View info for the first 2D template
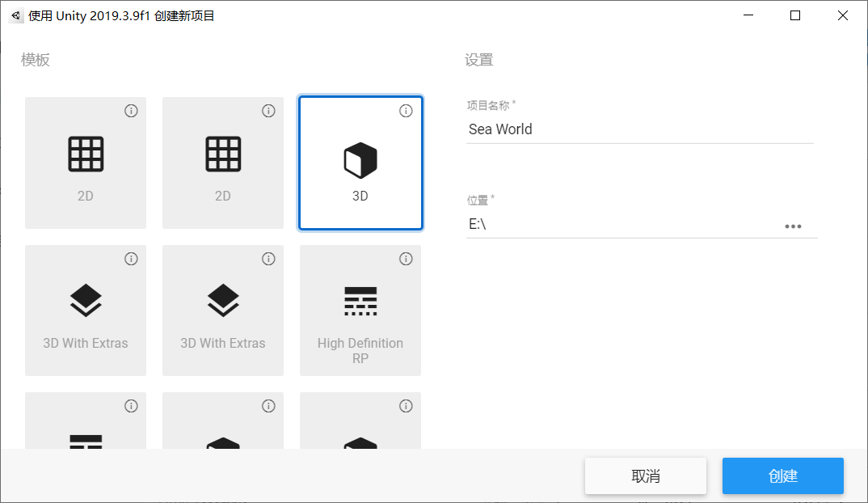 [131, 111]
